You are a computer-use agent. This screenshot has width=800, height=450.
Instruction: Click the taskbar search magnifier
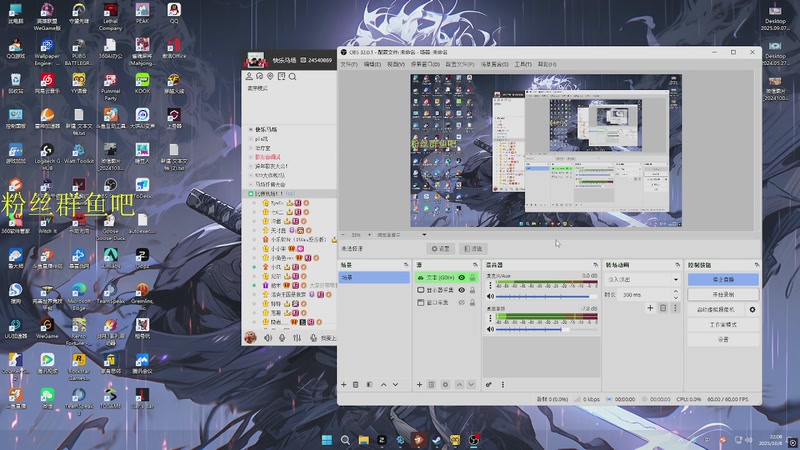point(345,440)
